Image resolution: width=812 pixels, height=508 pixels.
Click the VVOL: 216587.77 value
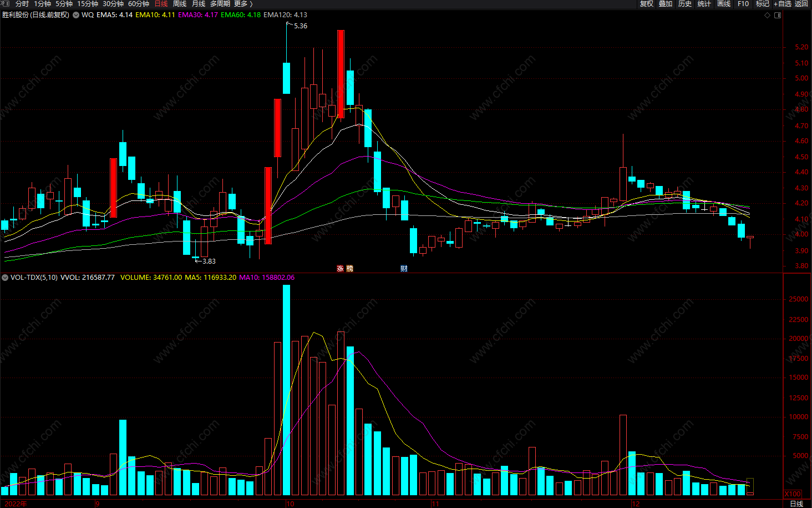click(87, 278)
